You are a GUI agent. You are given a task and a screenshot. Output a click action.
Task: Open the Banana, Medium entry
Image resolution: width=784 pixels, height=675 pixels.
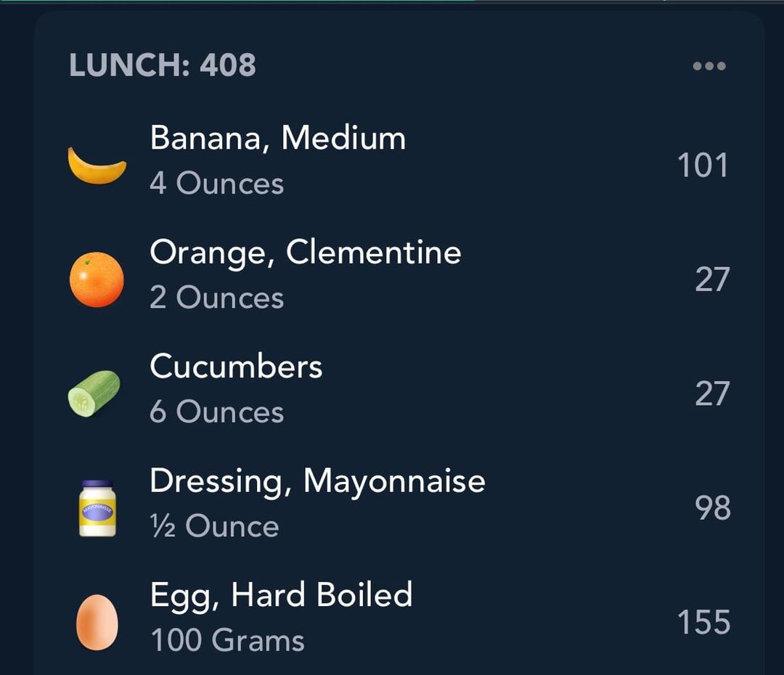[277, 138]
